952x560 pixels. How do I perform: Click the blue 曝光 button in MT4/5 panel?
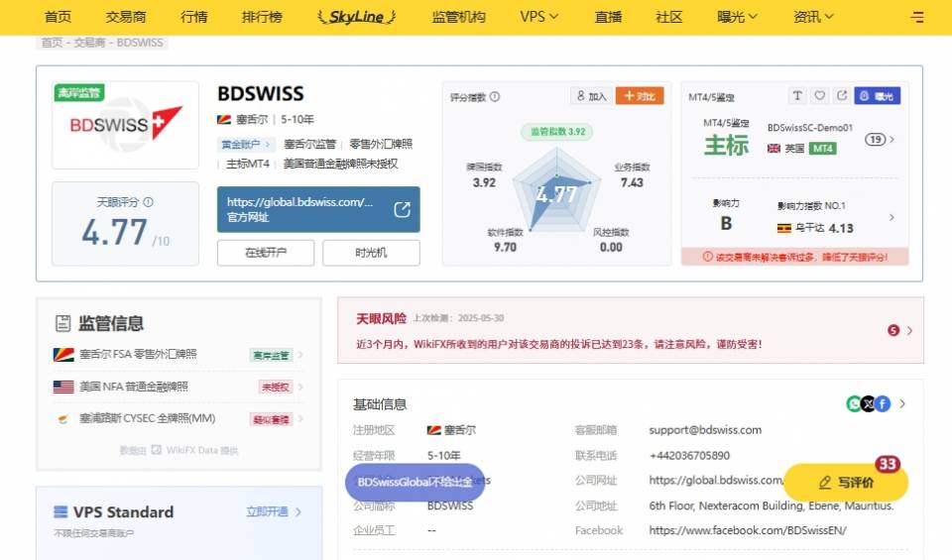pos(878,96)
